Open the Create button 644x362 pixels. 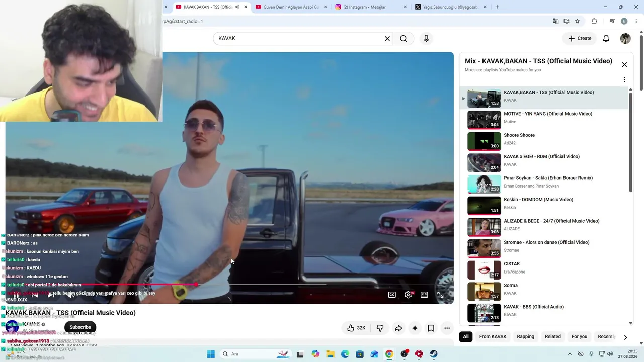(x=580, y=38)
